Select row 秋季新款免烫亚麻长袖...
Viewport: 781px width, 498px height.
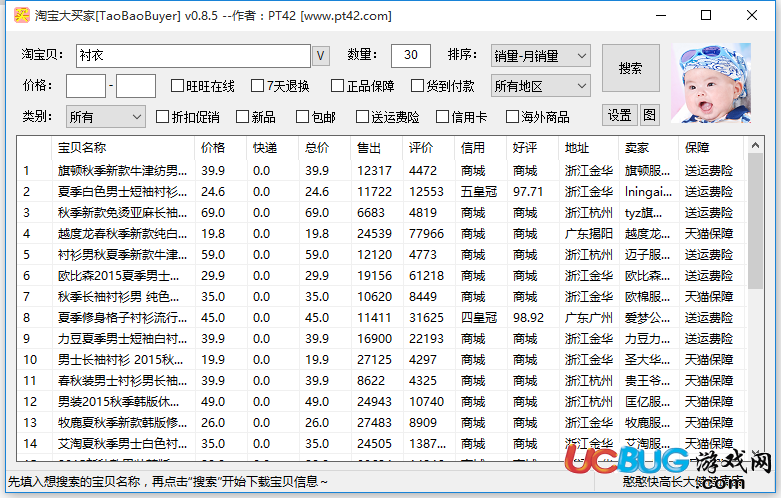coord(381,213)
